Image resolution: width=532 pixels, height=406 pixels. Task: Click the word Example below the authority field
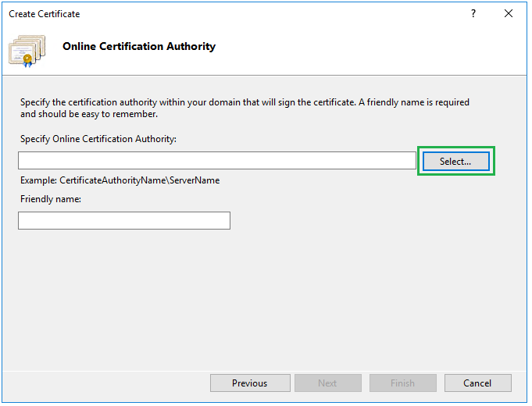pyautogui.click(x=38, y=180)
